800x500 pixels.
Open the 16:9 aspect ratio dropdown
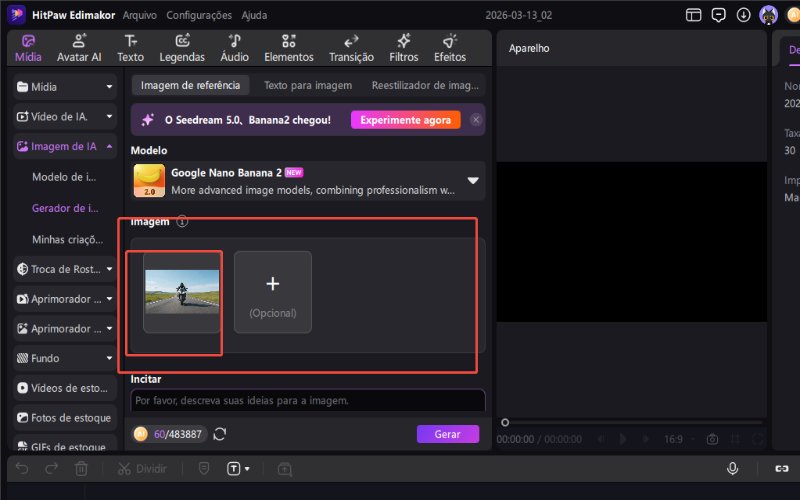coord(678,439)
